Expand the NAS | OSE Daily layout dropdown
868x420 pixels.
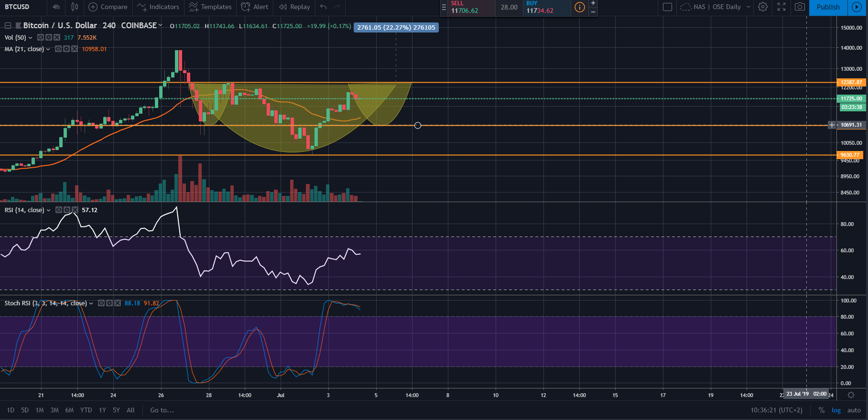[x=748, y=7]
